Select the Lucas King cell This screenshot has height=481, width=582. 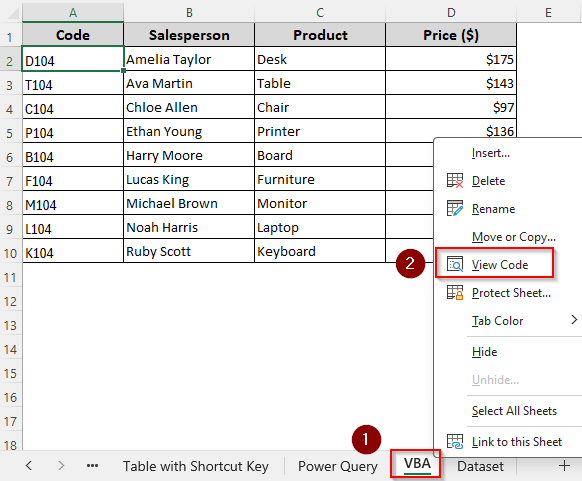189,180
